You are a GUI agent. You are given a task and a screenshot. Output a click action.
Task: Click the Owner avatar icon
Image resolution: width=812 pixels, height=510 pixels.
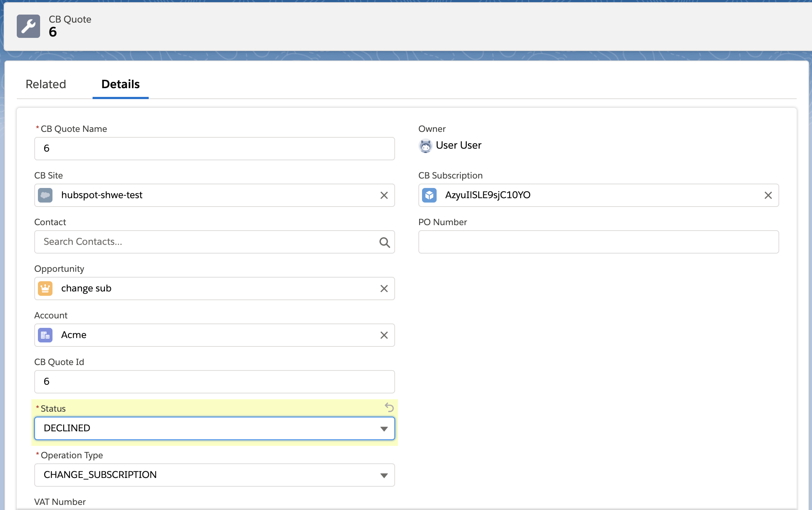425,146
